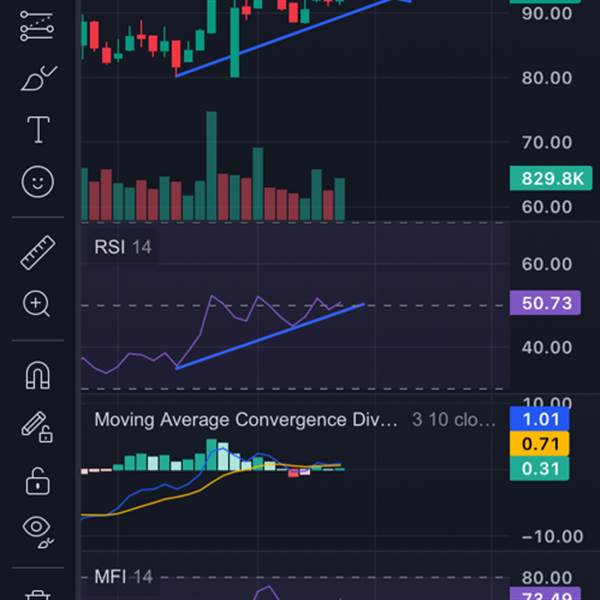Select the blue trendline on the RSI pane
600x600 pixels.
pyautogui.click(x=270, y=336)
